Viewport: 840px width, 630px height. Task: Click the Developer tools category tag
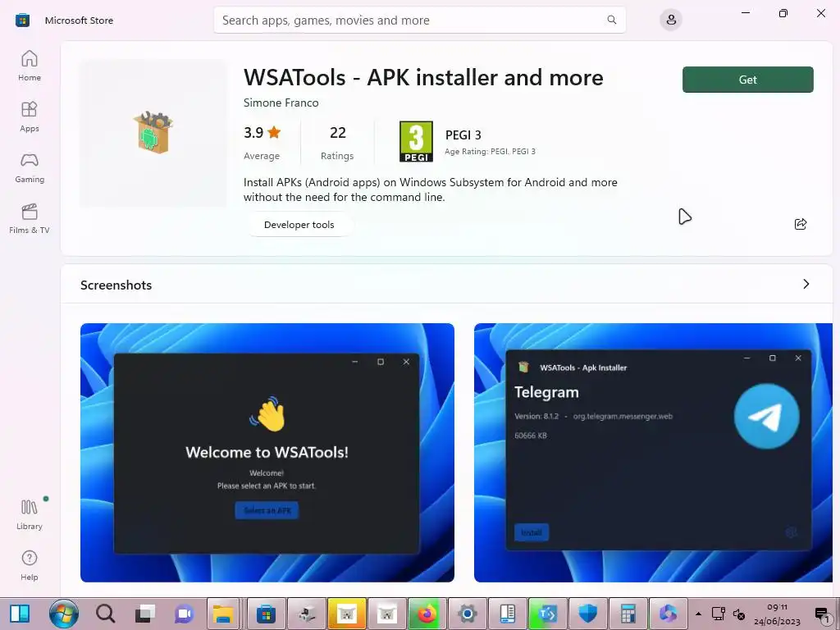299,225
